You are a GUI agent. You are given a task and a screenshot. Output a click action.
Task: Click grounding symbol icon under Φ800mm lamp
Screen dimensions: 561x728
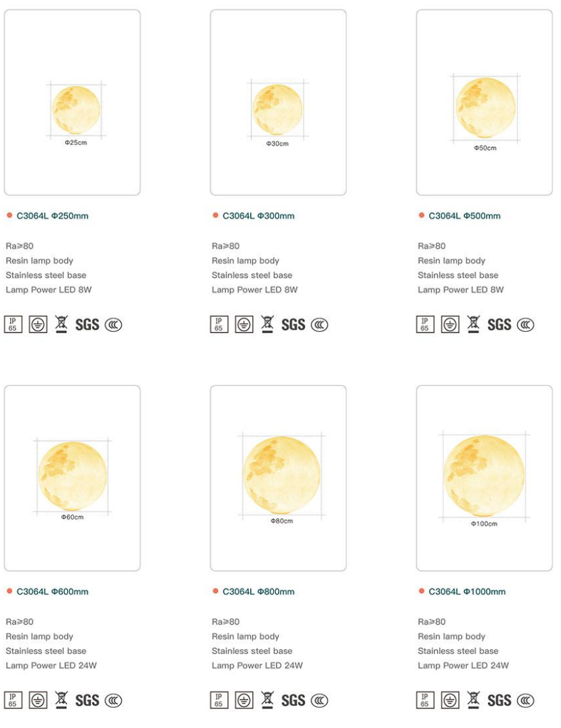[x=243, y=701]
